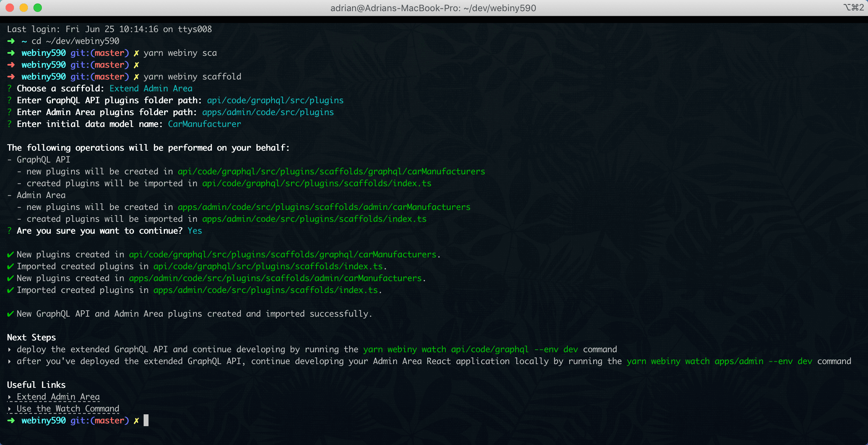Click the triangle bullet before Extend Admin Area
The height and width of the screenshot is (445, 868).
[x=9, y=397]
